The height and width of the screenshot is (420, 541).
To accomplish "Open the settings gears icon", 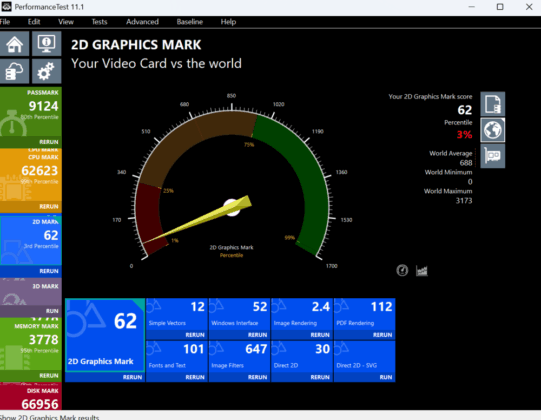I will 47,71.
